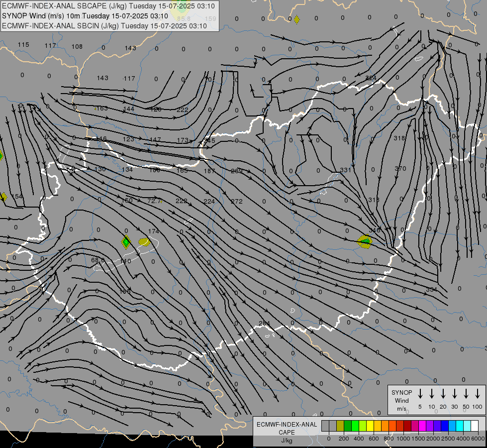Click the SYNOP Wind 10m title line
The image size is (487, 448).
(x=85, y=16)
